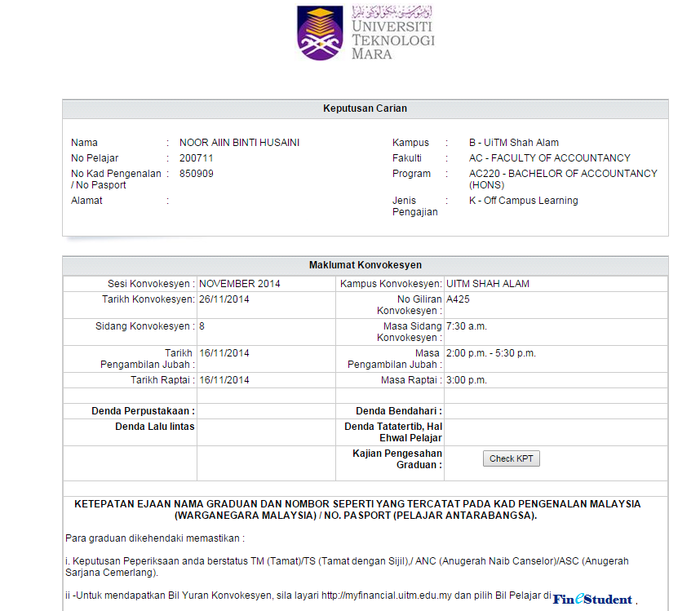Select Tarikh Raptai date 16/11/2014
The width and height of the screenshot is (700, 611).
click(224, 380)
